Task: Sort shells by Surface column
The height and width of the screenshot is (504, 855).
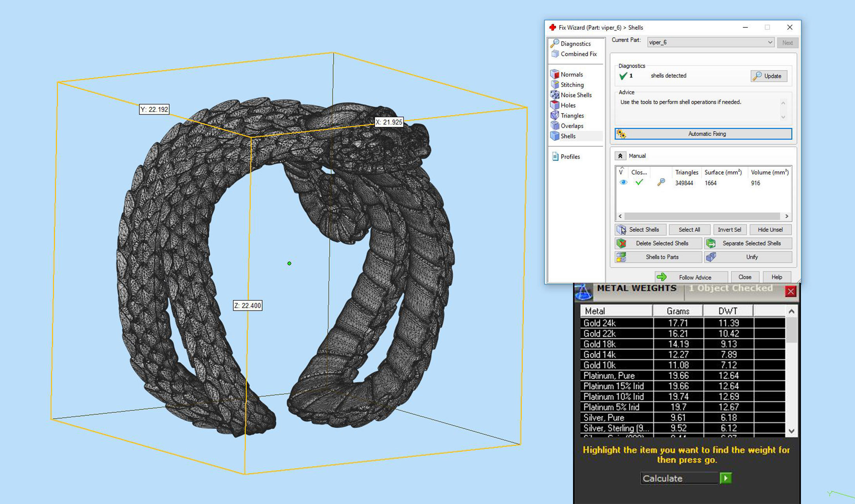Action: 723,172
